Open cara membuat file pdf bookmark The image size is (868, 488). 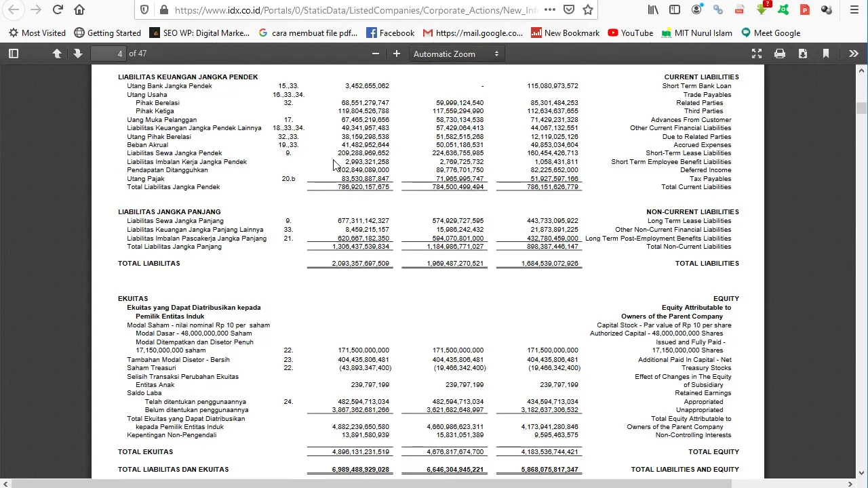(308, 33)
